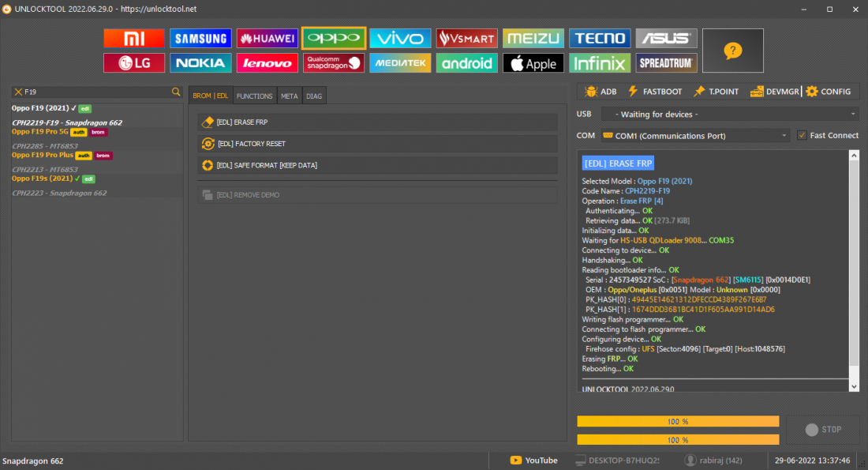The width and height of the screenshot is (868, 470).
Task: Click the [EDL] REMOVE DEMO button
Action: (377, 195)
